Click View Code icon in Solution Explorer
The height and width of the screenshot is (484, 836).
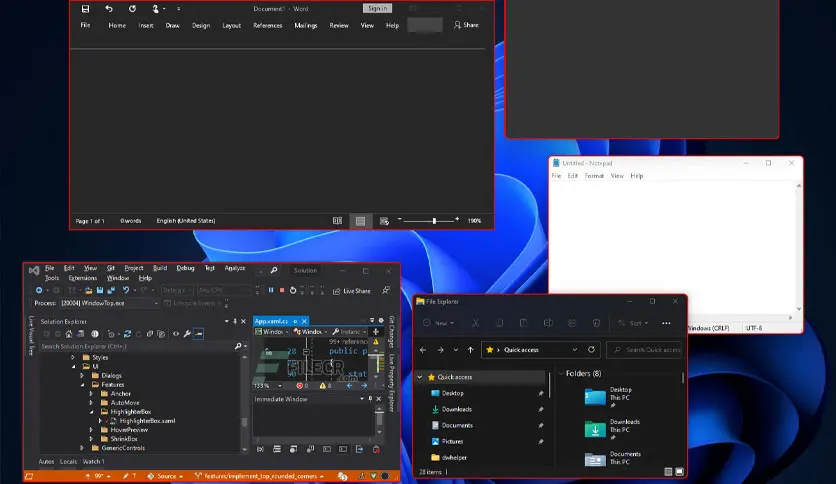click(x=176, y=334)
